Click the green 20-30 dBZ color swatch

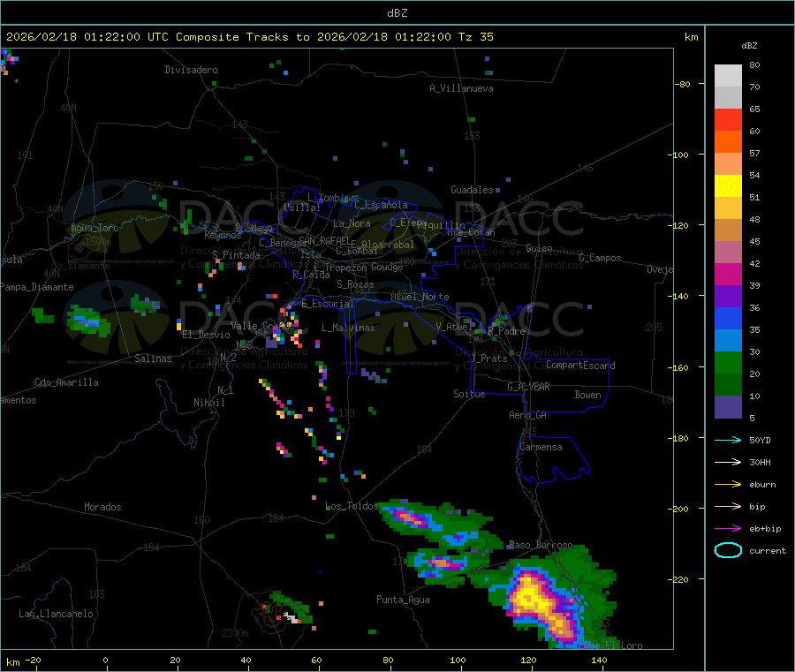(x=728, y=362)
